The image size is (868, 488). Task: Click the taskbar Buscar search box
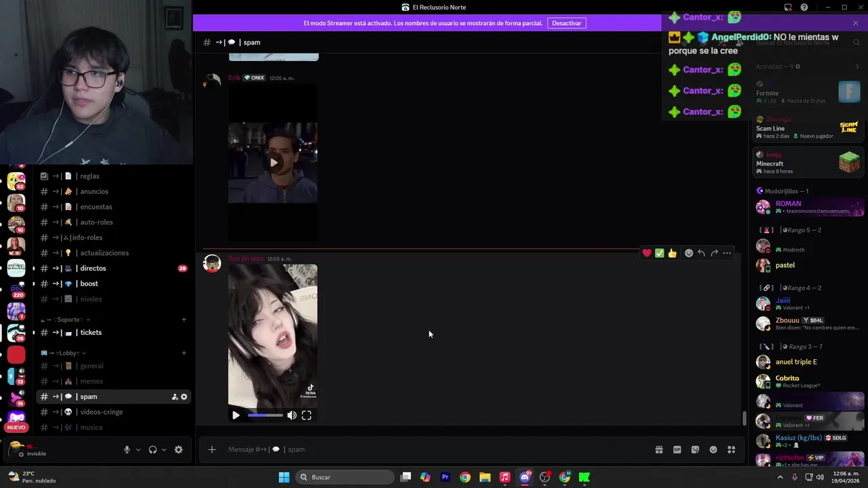pyautogui.click(x=346, y=477)
